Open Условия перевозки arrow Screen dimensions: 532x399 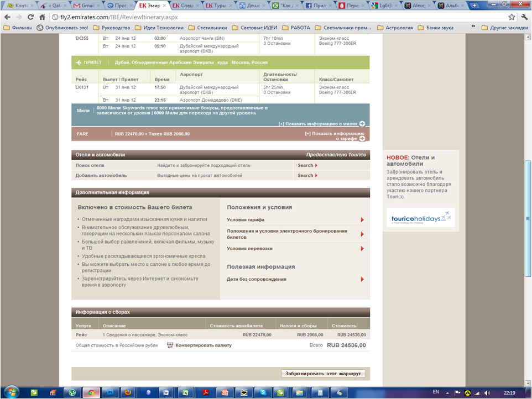[x=362, y=249]
